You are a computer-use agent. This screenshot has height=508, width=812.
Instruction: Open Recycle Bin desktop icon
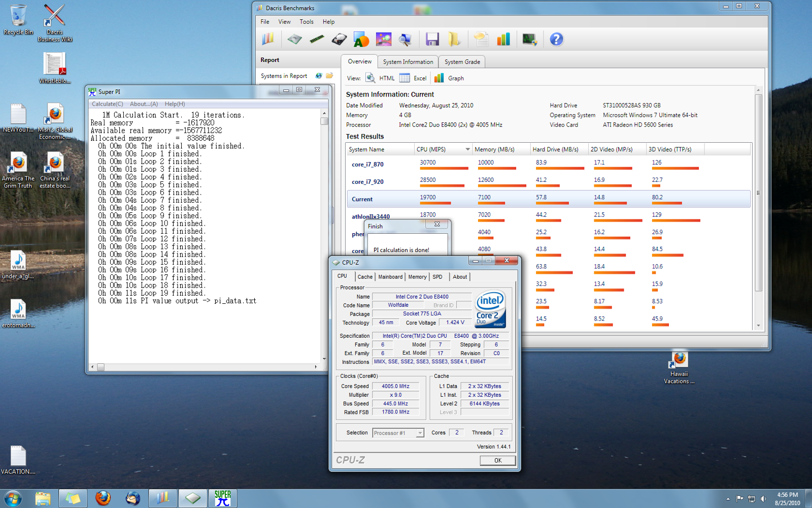[18, 20]
